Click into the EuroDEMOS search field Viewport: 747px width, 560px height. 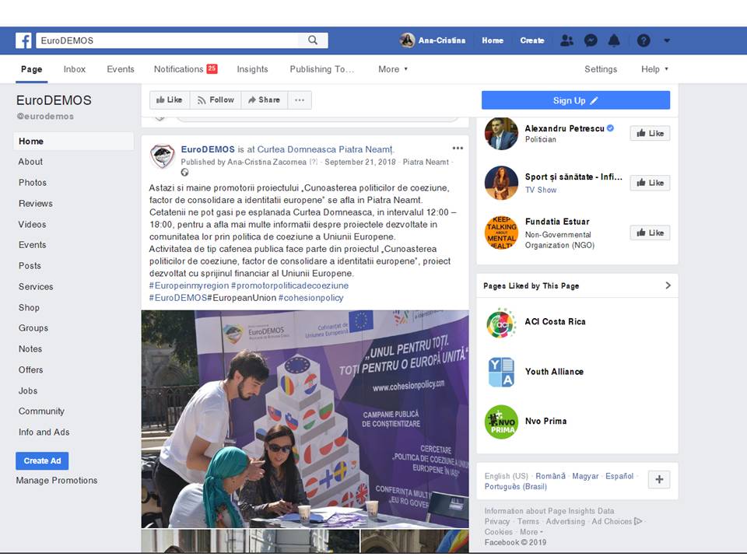[x=169, y=40]
